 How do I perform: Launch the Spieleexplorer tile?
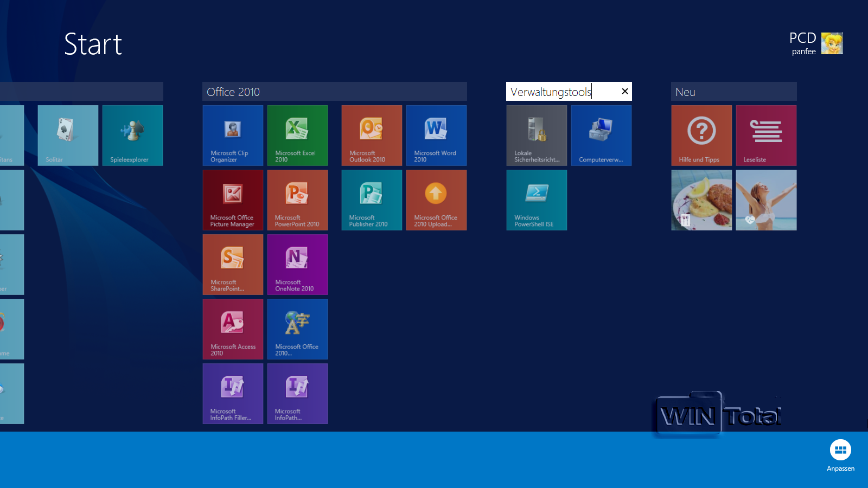click(132, 136)
